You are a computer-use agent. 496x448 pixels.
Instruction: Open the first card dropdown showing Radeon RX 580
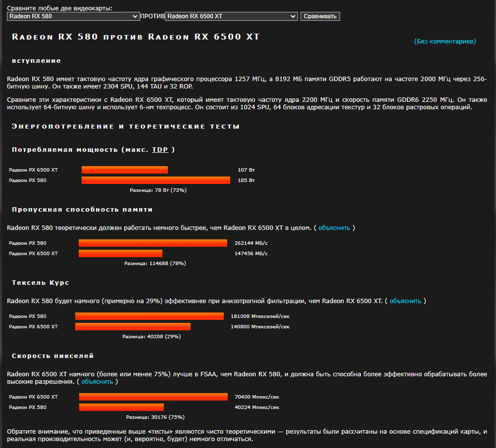(x=73, y=16)
